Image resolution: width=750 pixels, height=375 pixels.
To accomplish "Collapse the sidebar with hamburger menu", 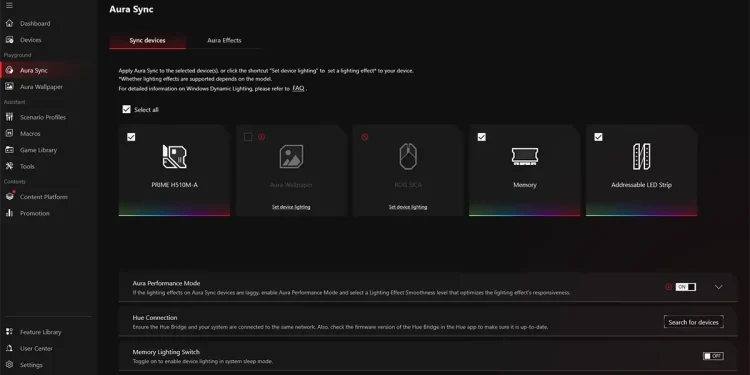I will coord(9,6).
